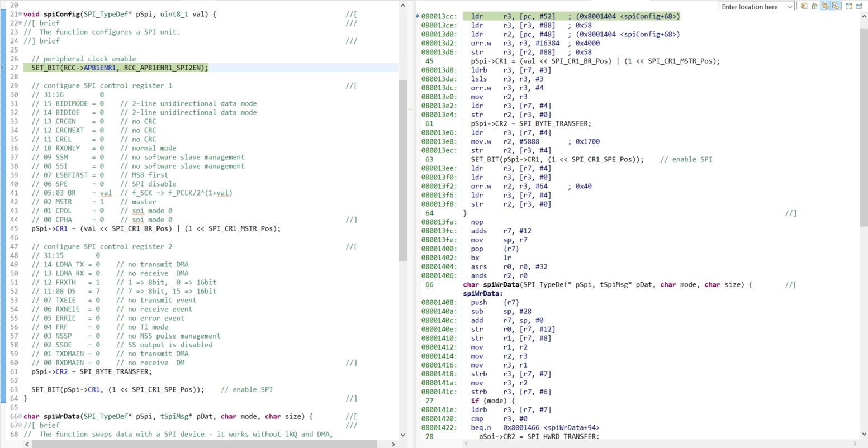Collapse the spiConfig function at line 21
Viewport: 868px width, 448px height.
(21, 14)
